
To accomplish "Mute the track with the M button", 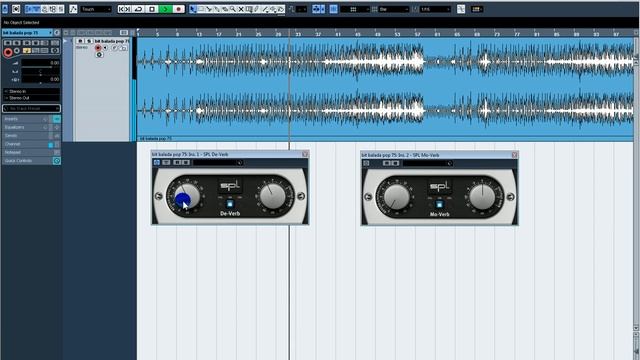I will point(80,41).
